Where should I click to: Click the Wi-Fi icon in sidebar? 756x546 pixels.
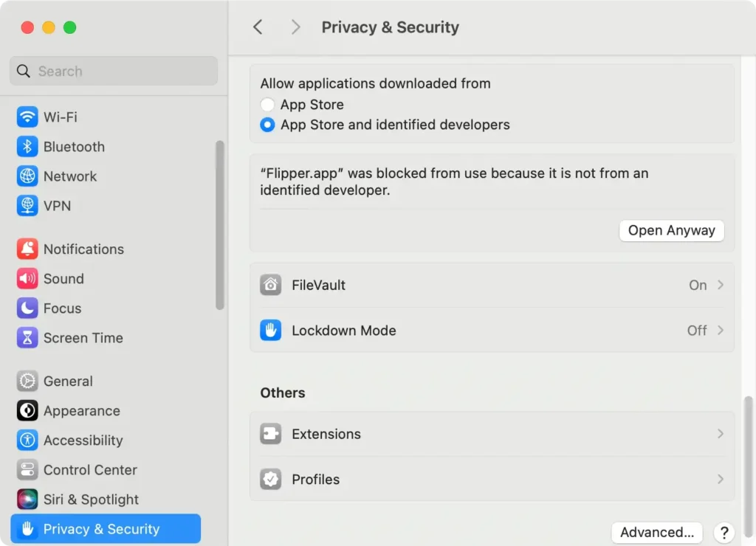click(27, 117)
